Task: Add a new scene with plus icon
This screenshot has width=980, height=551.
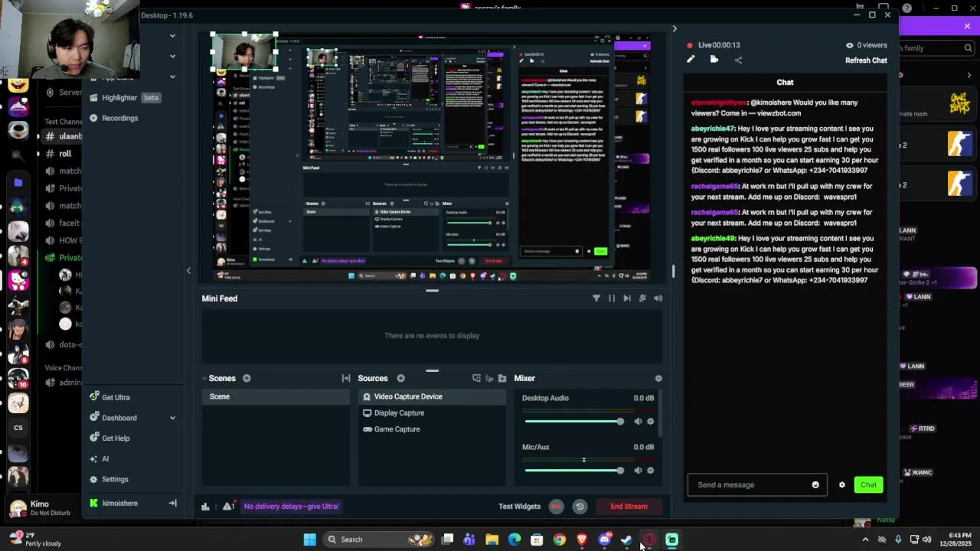Action: point(247,378)
